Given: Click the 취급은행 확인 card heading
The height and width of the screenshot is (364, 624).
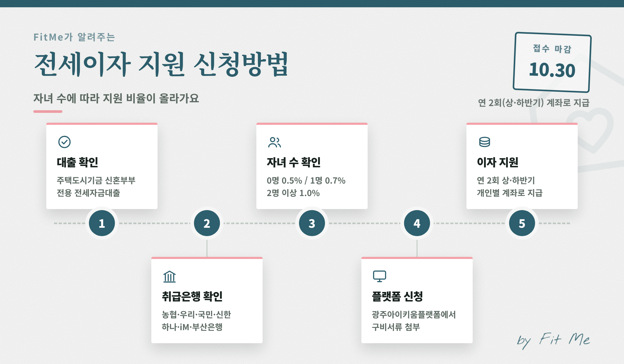Looking at the screenshot, I should click(192, 296).
